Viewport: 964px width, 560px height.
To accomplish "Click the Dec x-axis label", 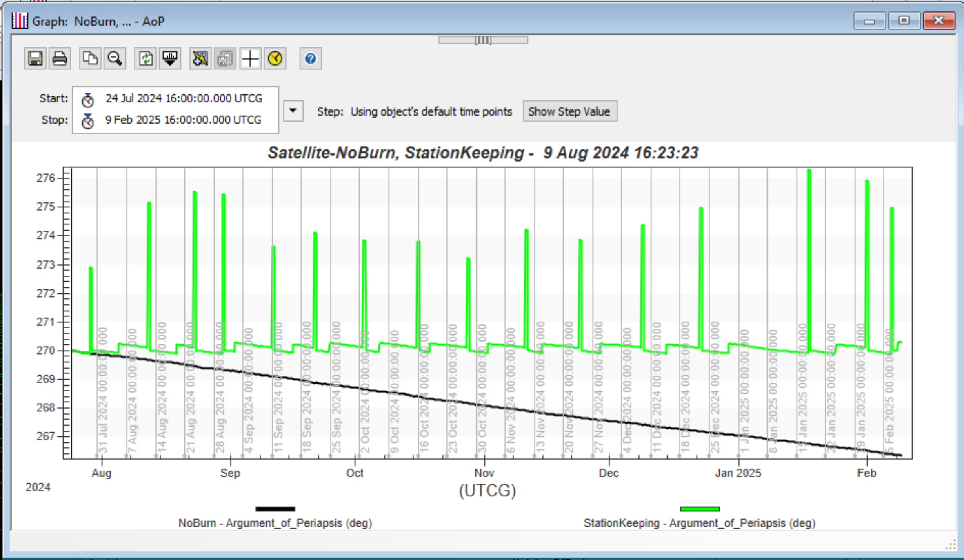I will (x=609, y=473).
